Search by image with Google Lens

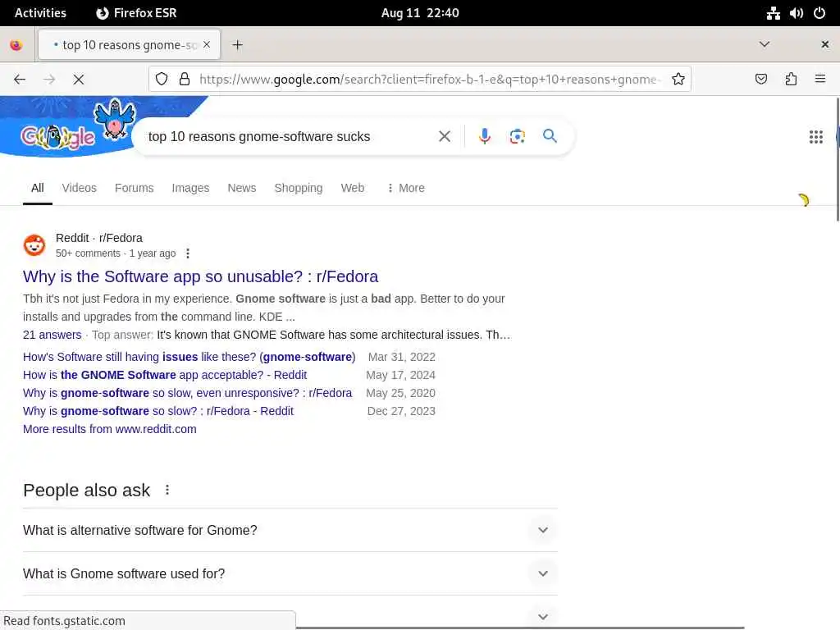coord(517,137)
